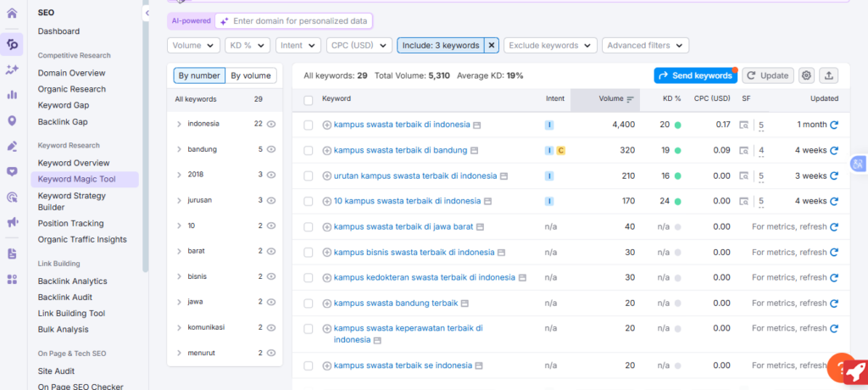This screenshot has width=868, height=390.
Task: Open the Volume filter dropdown
Action: (194, 46)
